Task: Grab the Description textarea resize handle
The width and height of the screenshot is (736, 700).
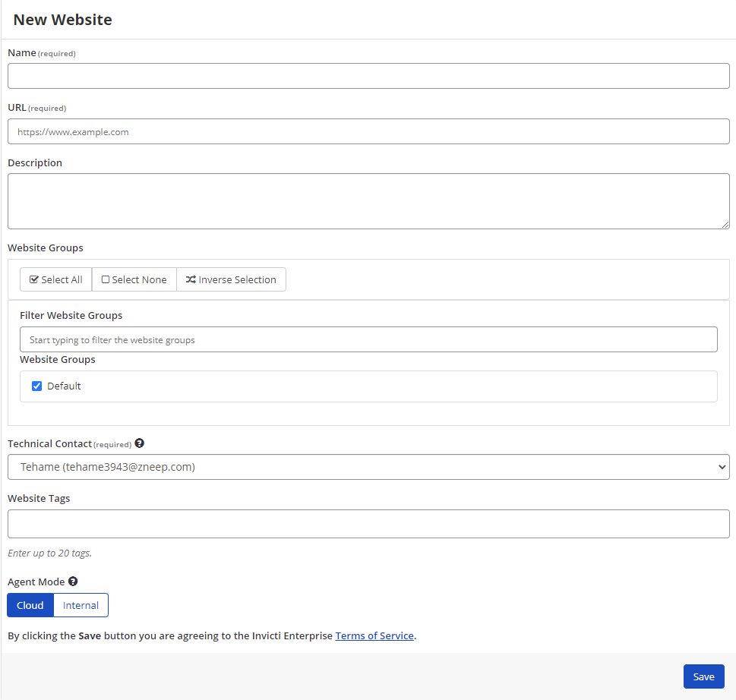Action: coord(725,225)
